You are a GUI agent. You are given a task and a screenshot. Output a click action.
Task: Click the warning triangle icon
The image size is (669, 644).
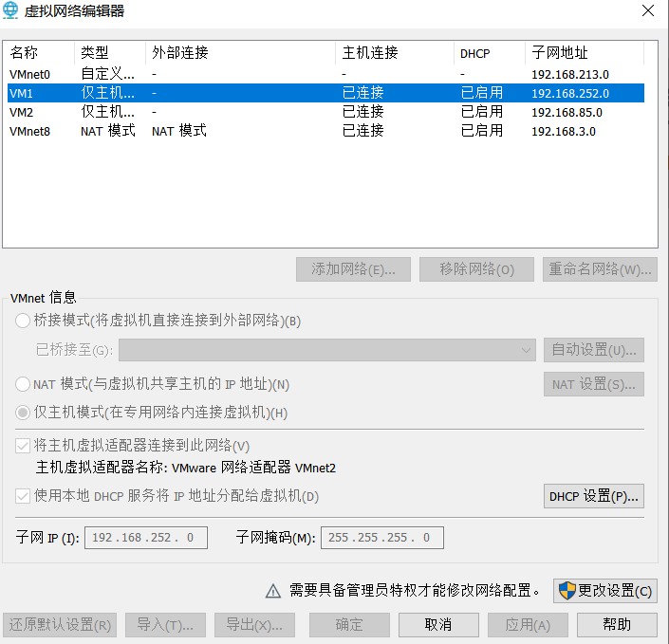[x=273, y=591]
